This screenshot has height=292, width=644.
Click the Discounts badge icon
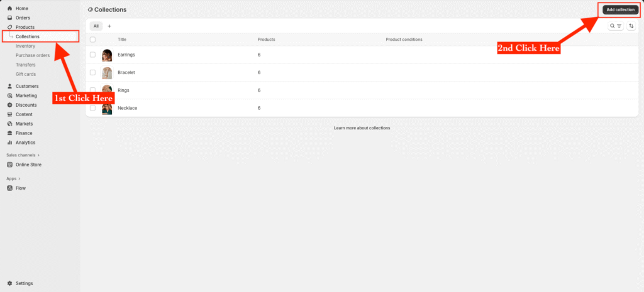click(9, 105)
